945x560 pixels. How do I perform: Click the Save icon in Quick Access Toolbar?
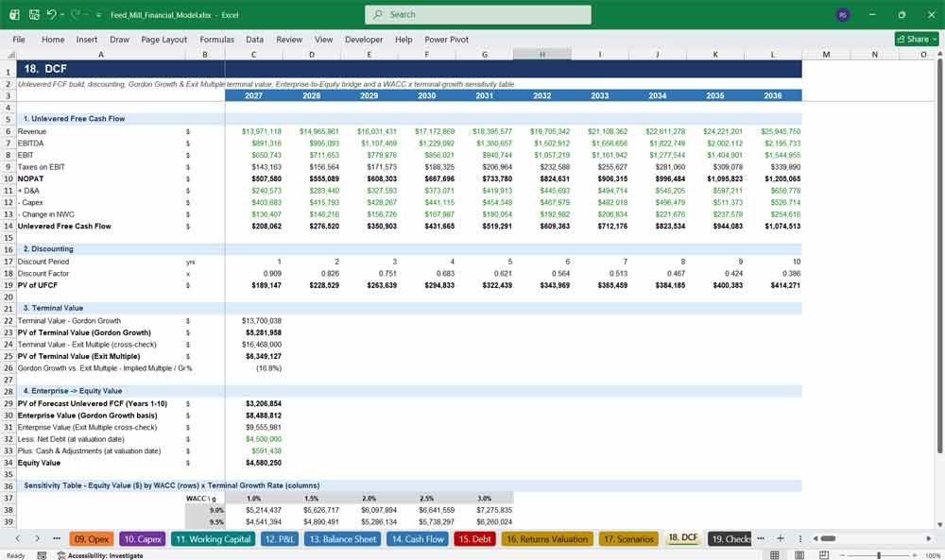click(34, 14)
